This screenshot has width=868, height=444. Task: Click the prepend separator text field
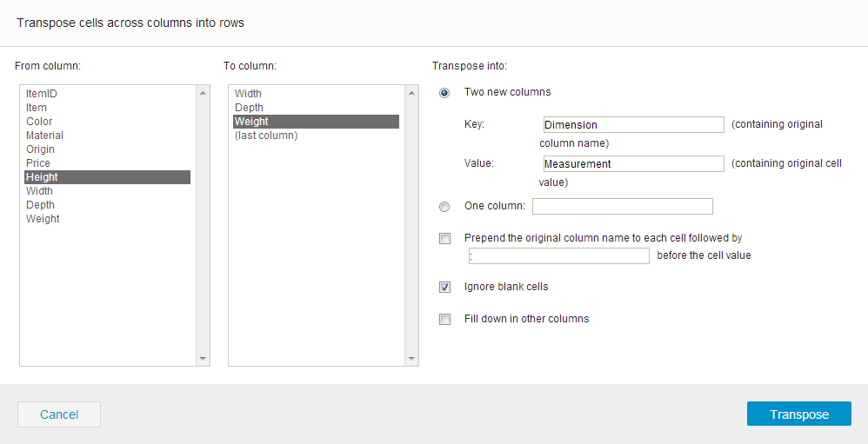[558, 255]
